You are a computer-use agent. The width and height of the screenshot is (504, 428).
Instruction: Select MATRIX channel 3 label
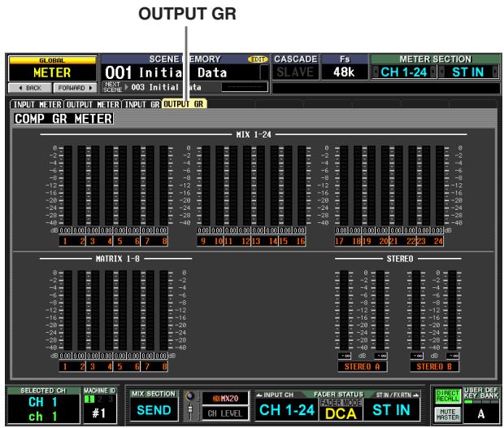tap(93, 366)
